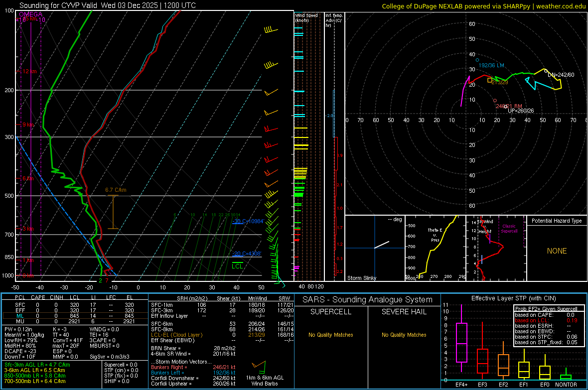Click 'Effective Layer STP (with CIN)' title
This screenshot has width=588, height=390.
(x=513, y=298)
